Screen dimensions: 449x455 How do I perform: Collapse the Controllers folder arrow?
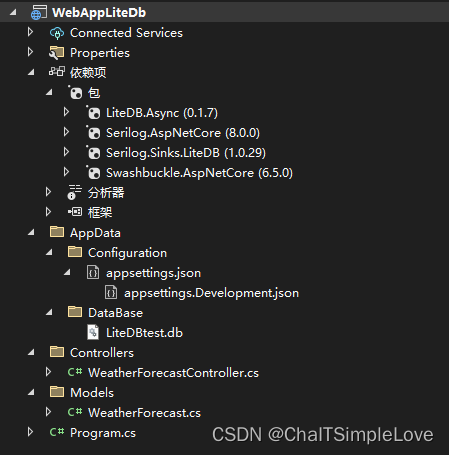[31, 352]
